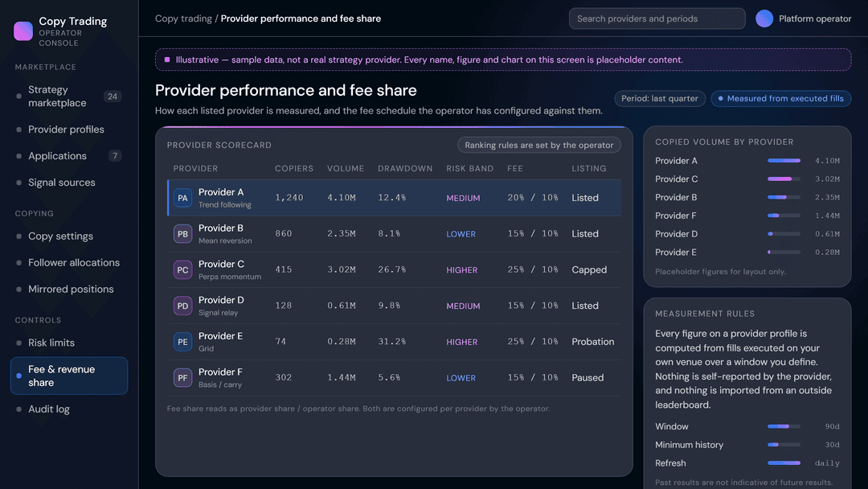Click the Probation listing status

pos(593,342)
